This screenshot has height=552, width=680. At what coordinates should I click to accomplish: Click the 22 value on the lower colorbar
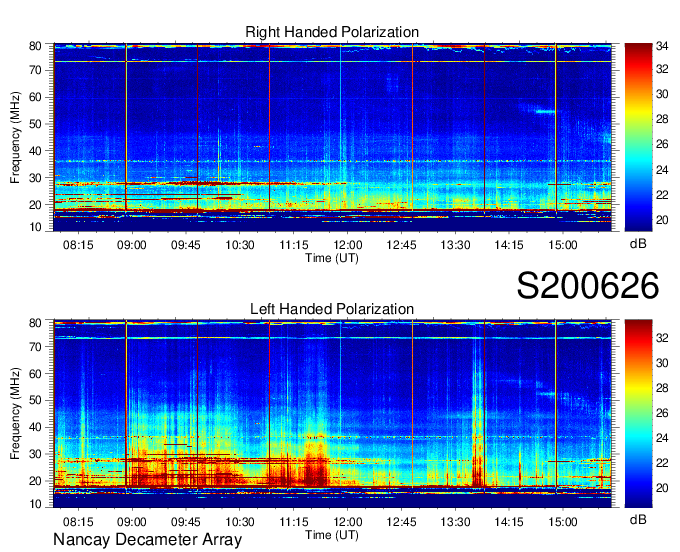[x=662, y=463]
